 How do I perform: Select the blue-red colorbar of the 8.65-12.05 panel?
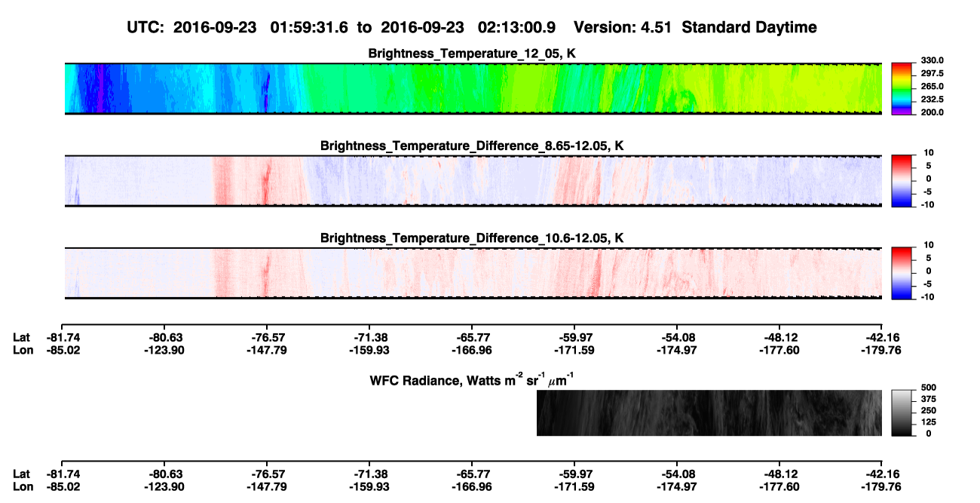tap(903, 181)
